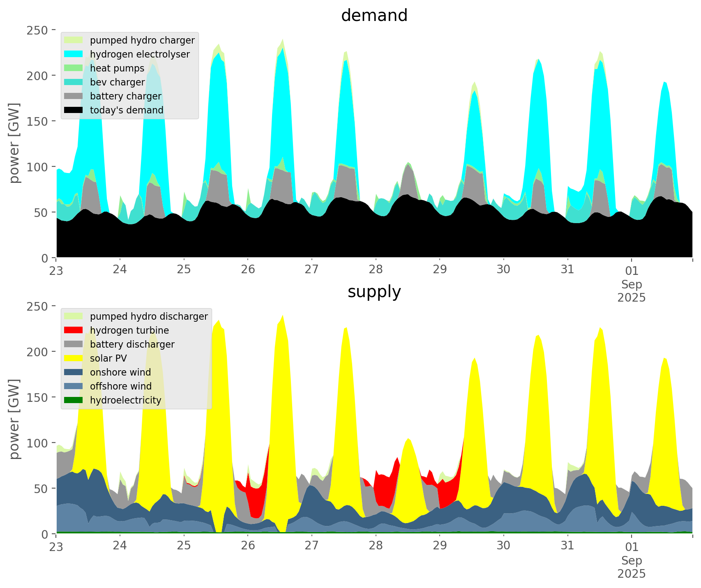This screenshot has width=701, height=588.
Task: Click the bev charger legend swatch
Action: pyautogui.click(x=74, y=82)
